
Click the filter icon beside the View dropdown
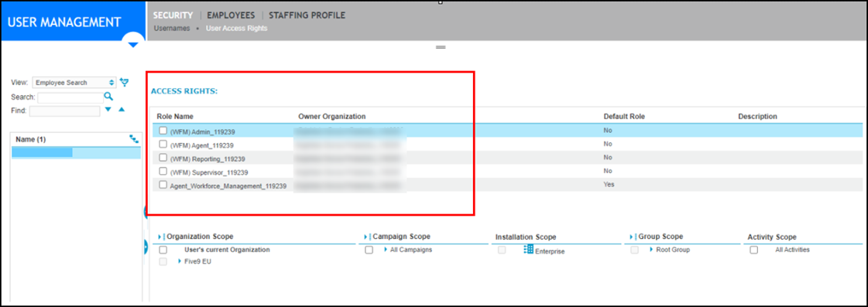[125, 83]
